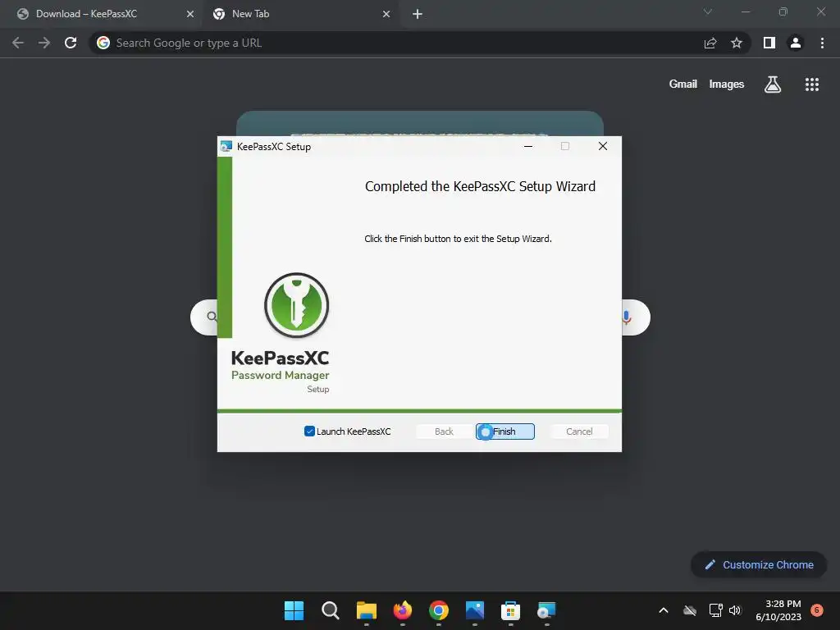
Task: Open Microsoft Store from the taskbar
Action: (x=510, y=610)
